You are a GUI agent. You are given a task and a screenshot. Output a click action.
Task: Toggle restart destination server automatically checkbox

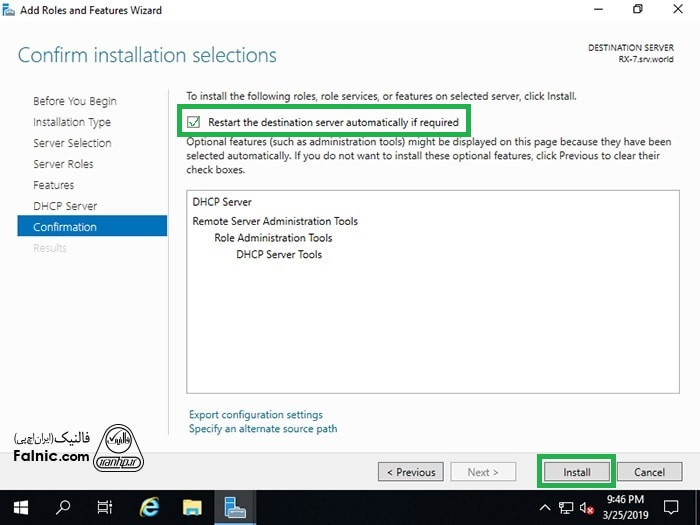click(x=194, y=122)
